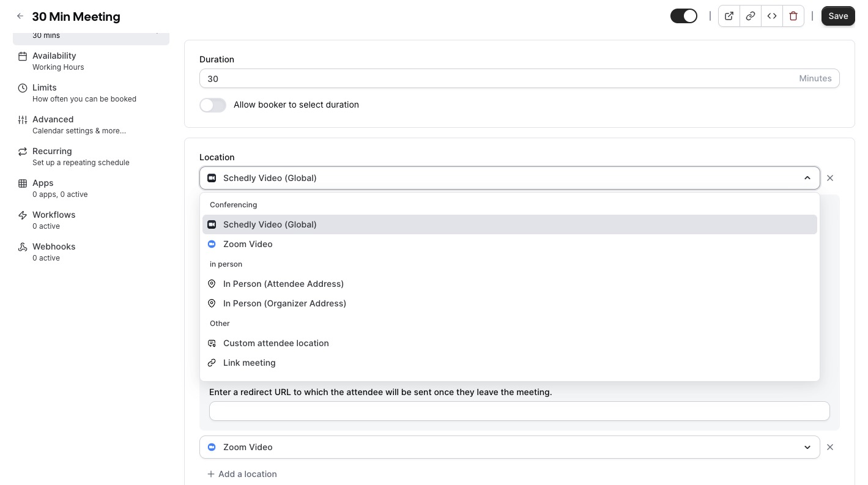Save the event type

point(838,17)
